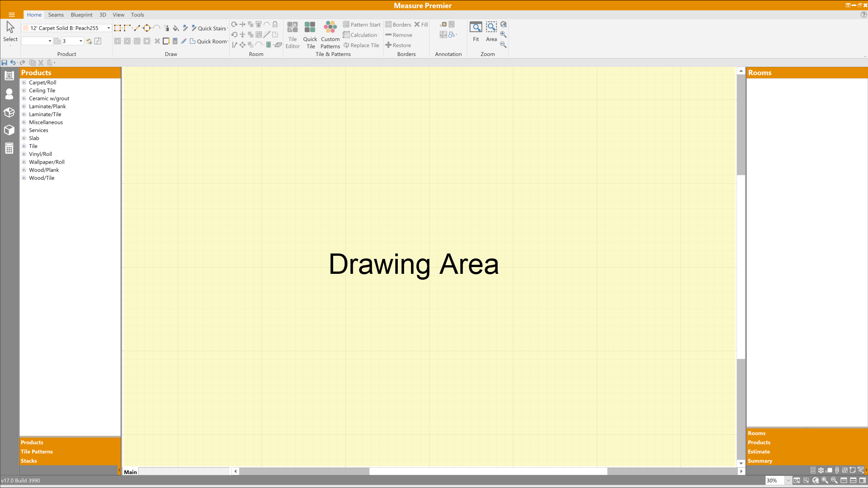This screenshot has height=488, width=868.
Task: Open the 12' Carpet Solid B product dropdown
Action: [x=108, y=28]
